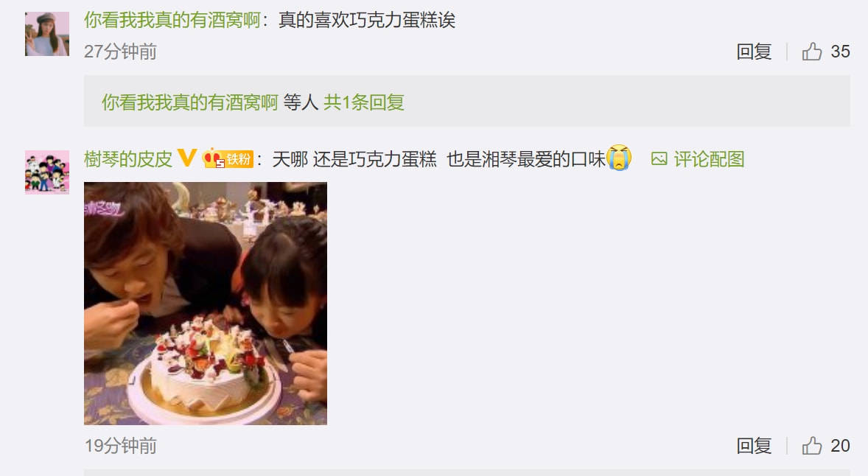Click the gold V verified badge
Image resolution: width=868 pixels, height=476 pixels.
(186, 158)
